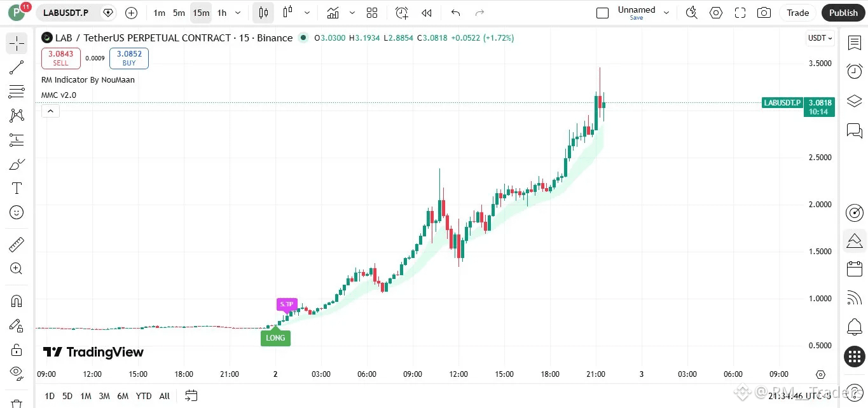Open the pattern drawing tools
Image resolution: width=868 pixels, height=408 pixels.
click(x=17, y=116)
